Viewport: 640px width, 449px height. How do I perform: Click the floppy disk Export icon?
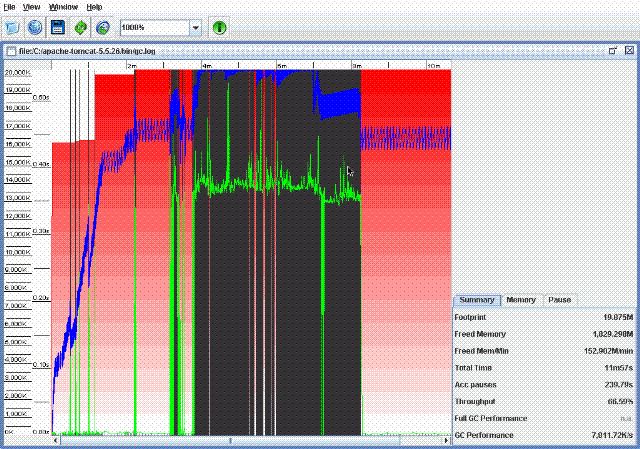pyautogui.click(x=58, y=28)
